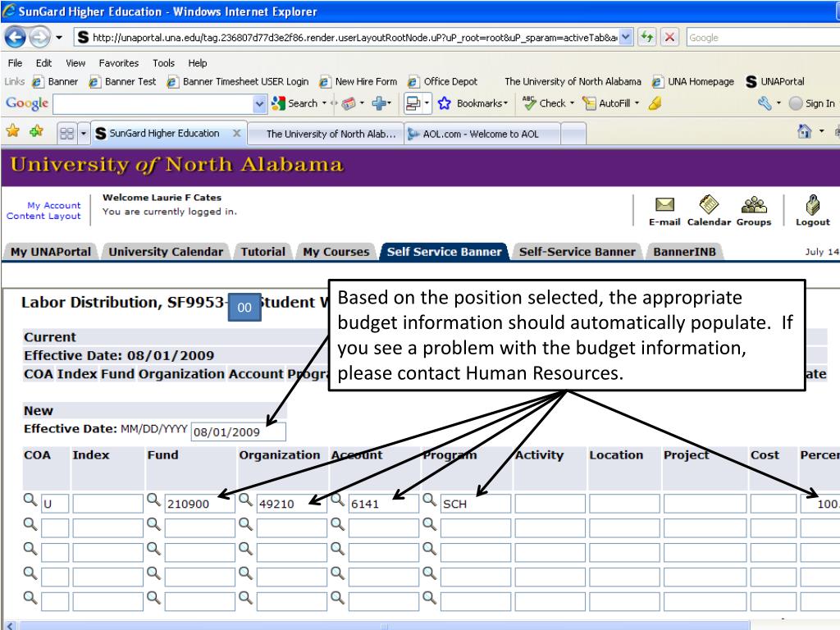This screenshot has width=840, height=630.
Task: Open the recent pages dropdown beside Forward
Action: [59, 38]
